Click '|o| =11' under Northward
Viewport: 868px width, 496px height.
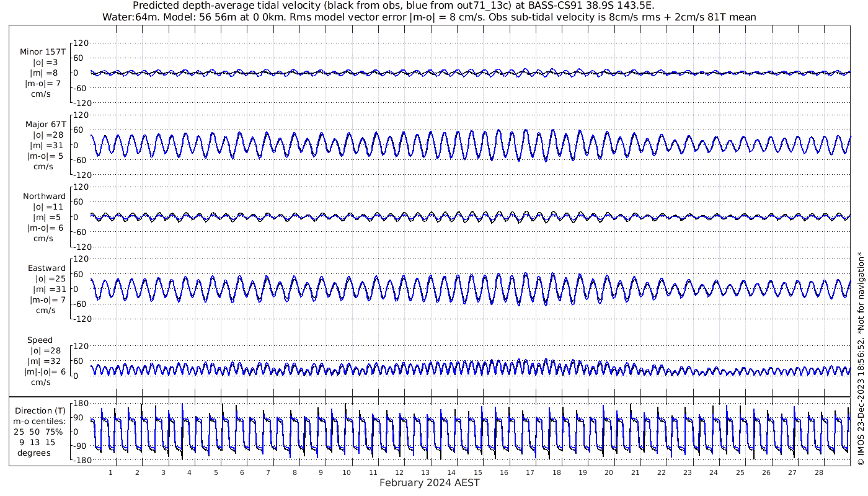[48, 206]
